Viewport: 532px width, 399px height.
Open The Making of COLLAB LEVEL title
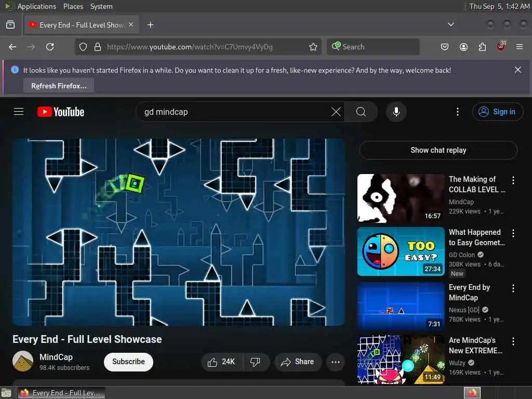pos(477,184)
